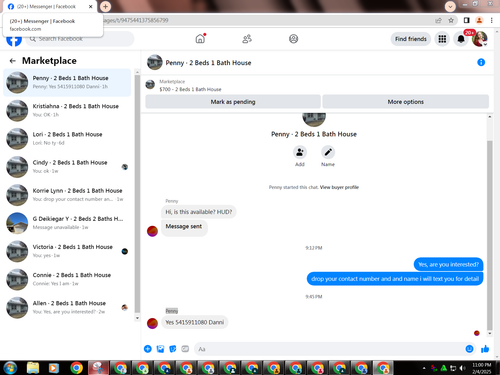Open Chrome three-dot menu

click(x=492, y=20)
